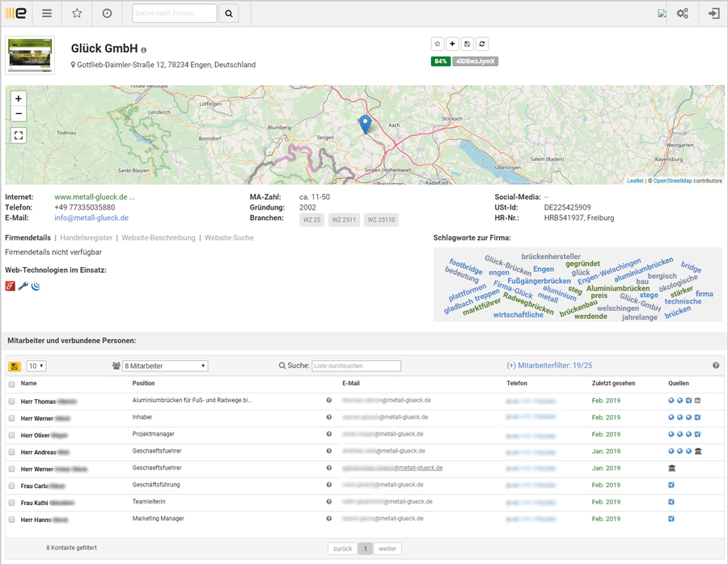Open settings via the gear icon
Screen dimensions: 728x565
point(683,14)
